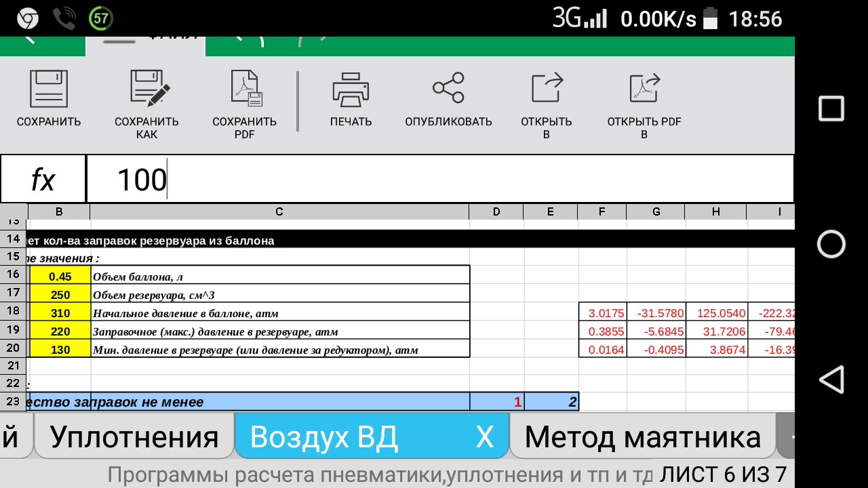Tap the Открыть PDF в icon
The image size is (868, 488).
pos(644,88)
